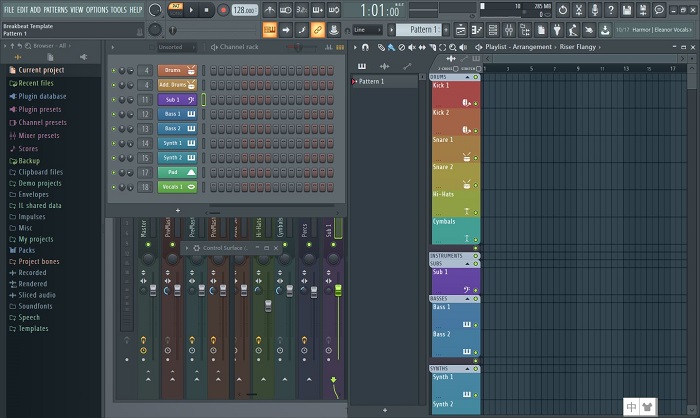Click the record button
Viewport: 700px width, 418px height.
point(223,10)
